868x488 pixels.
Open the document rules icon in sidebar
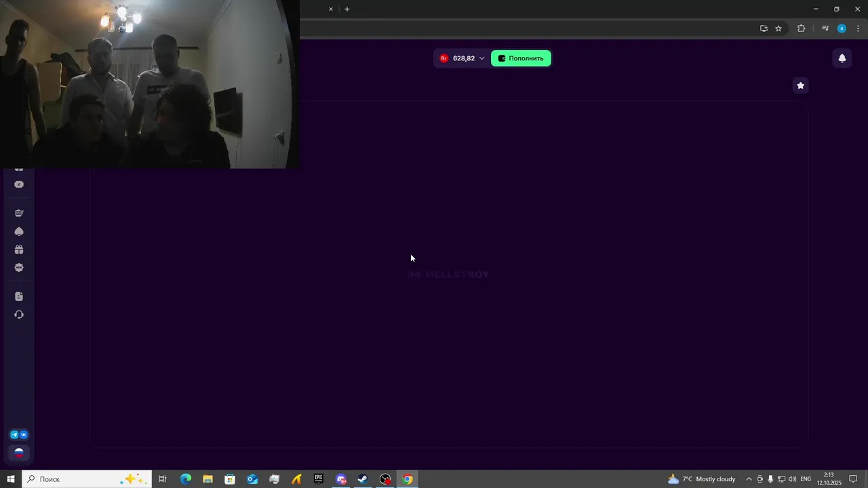(19, 296)
